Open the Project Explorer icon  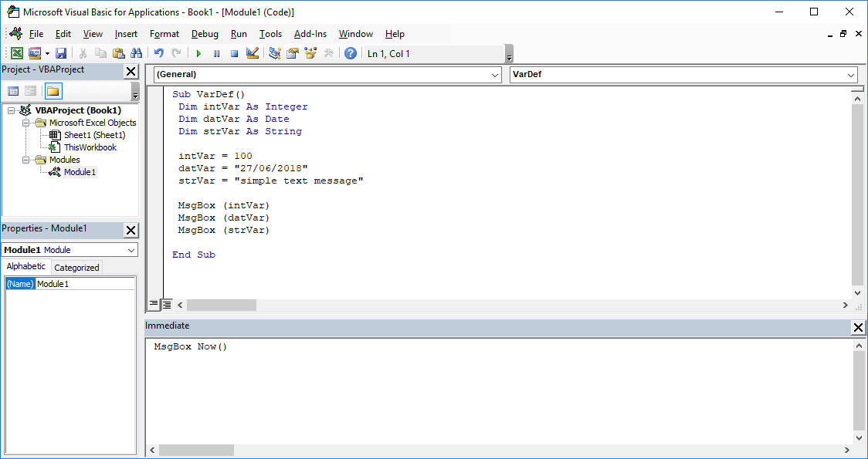[x=275, y=53]
